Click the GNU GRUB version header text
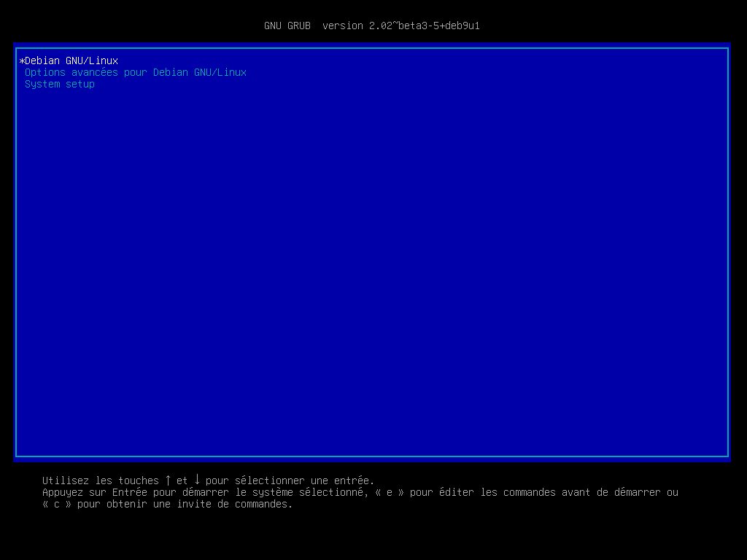The height and width of the screenshot is (560, 747). (371, 26)
